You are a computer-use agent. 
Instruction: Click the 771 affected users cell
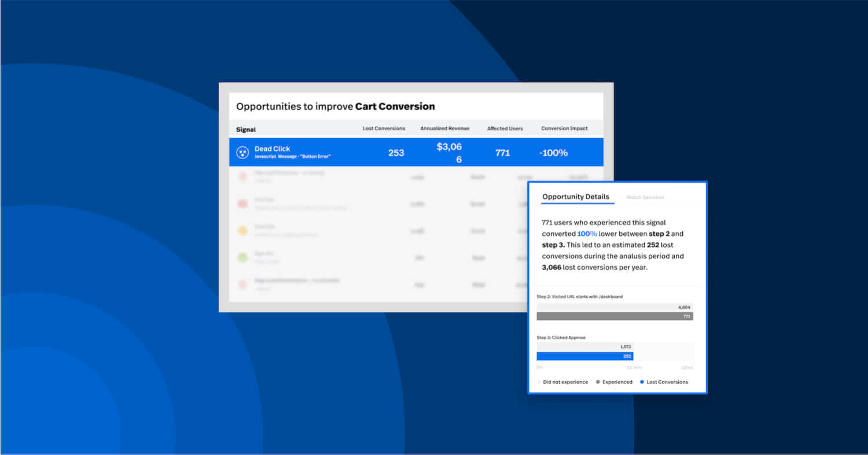(503, 153)
